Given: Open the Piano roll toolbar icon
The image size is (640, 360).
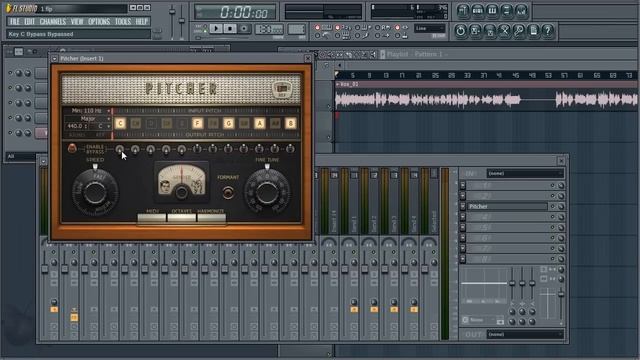Looking at the screenshot, I should (x=492, y=11).
